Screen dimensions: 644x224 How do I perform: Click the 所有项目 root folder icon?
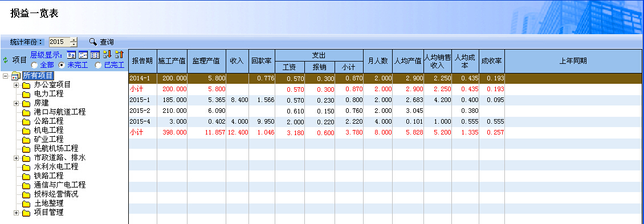click(x=16, y=76)
